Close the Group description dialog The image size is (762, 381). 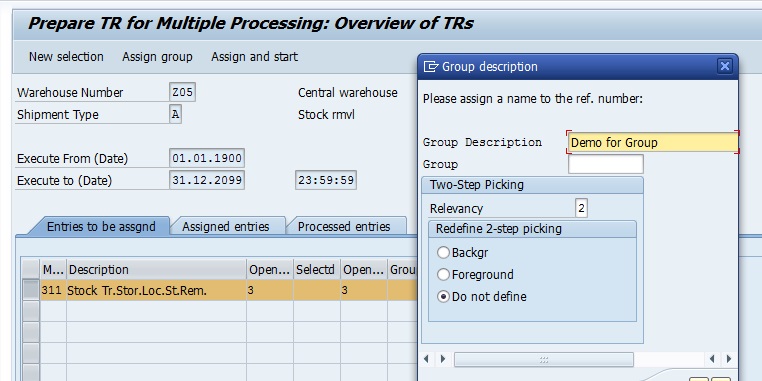click(725, 66)
